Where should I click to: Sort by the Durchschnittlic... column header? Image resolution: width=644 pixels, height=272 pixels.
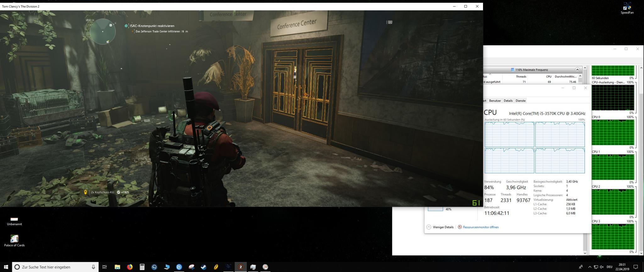pyautogui.click(x=566, y=76)
